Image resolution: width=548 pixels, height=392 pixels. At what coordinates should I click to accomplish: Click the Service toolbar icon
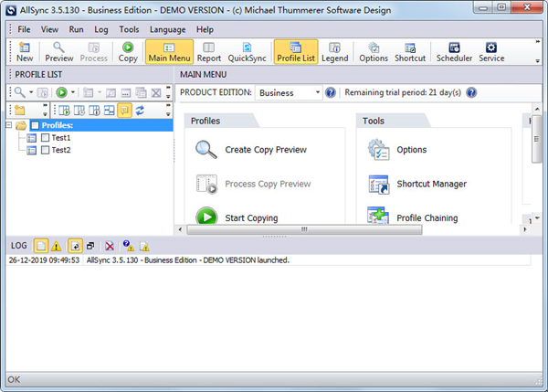point(491,51)
